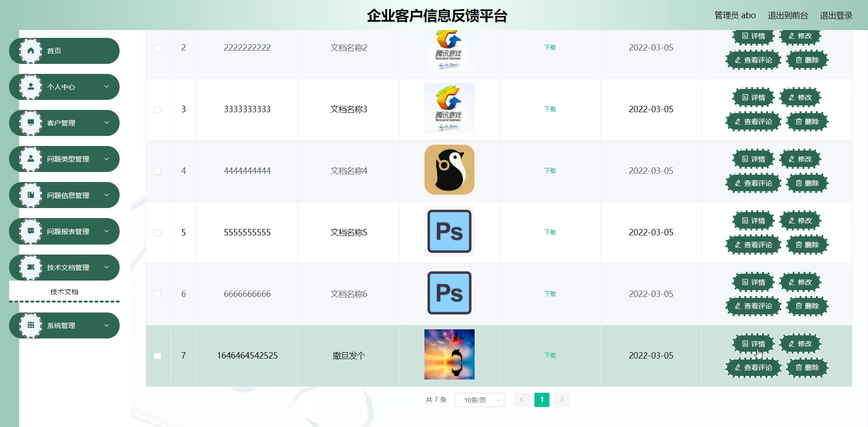The image size is (868, 427).
Task: Click 退出到前台 in the header
Action: pos(788,16)
